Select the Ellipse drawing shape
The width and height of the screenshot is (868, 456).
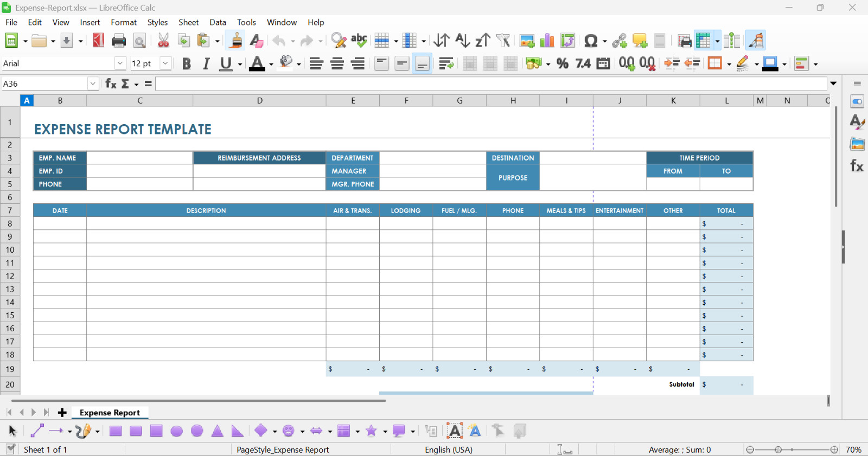pyautogui.click(x=177, y=431)
